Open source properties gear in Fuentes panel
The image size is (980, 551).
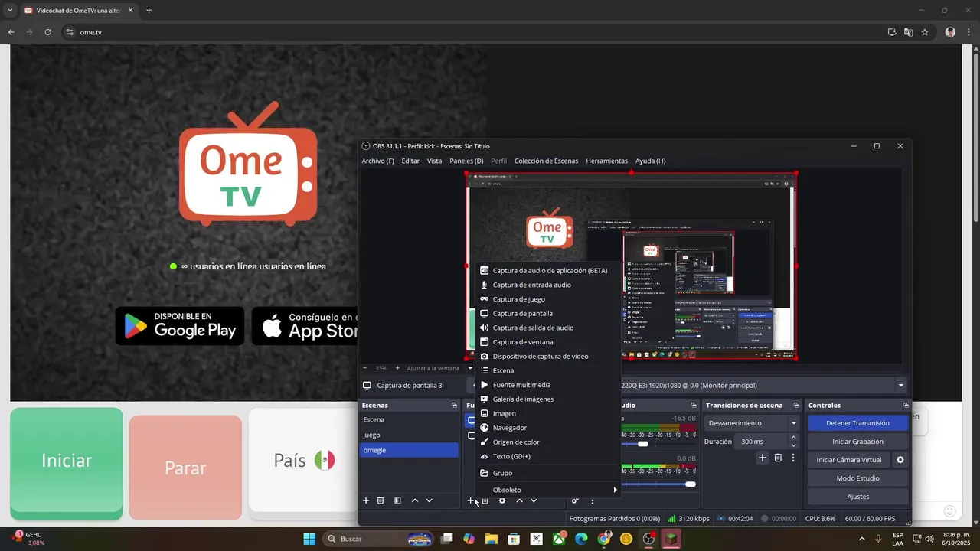click(x=502, y=500)
